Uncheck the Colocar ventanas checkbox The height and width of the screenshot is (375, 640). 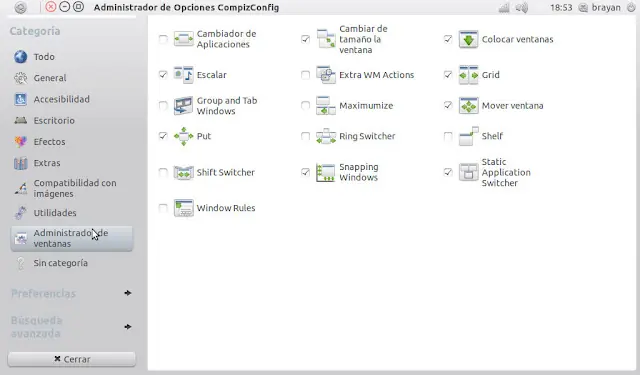click(448, 39)
